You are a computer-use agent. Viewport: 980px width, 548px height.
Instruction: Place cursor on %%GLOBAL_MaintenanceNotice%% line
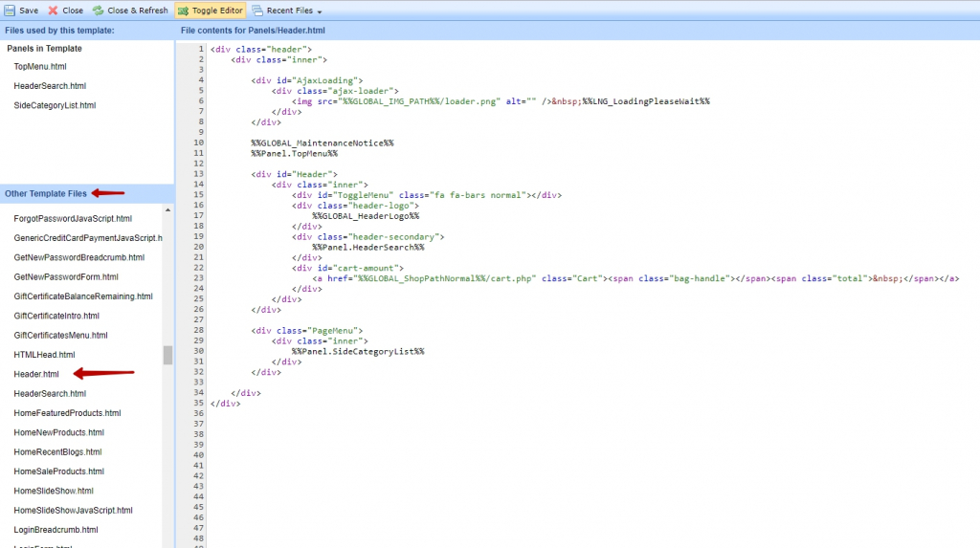click(x=323, y=143)
